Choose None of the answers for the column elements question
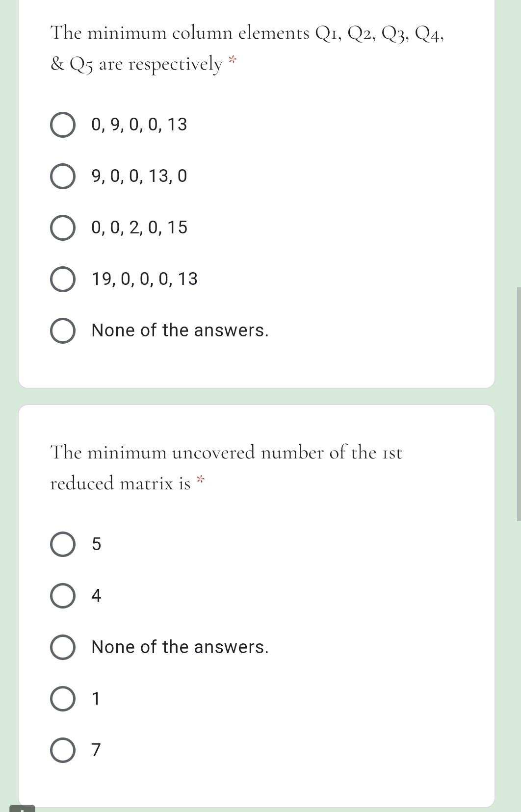Image resolution: width=521 pixels, height=812 pixels. pyautogui.click(x=180, y=330)
